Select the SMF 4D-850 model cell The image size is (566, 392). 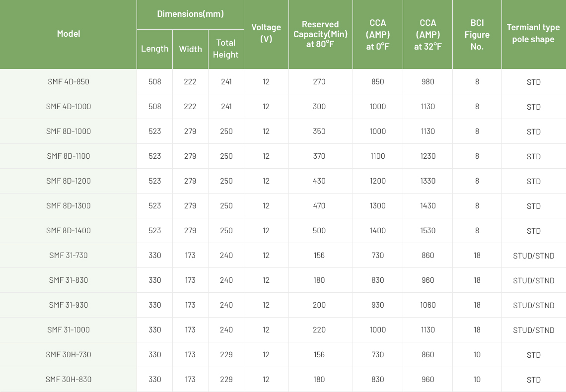[x=68, y=82]
